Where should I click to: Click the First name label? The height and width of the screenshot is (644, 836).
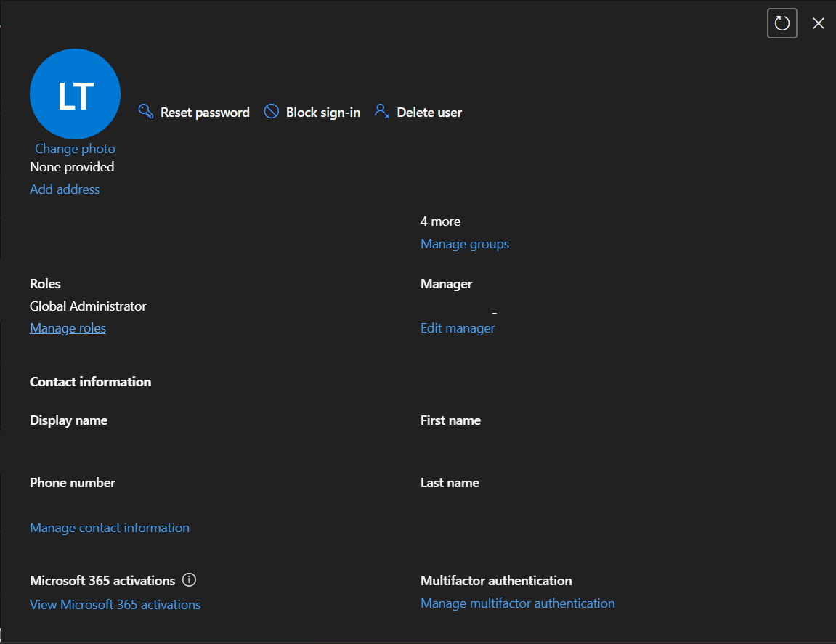450,420
